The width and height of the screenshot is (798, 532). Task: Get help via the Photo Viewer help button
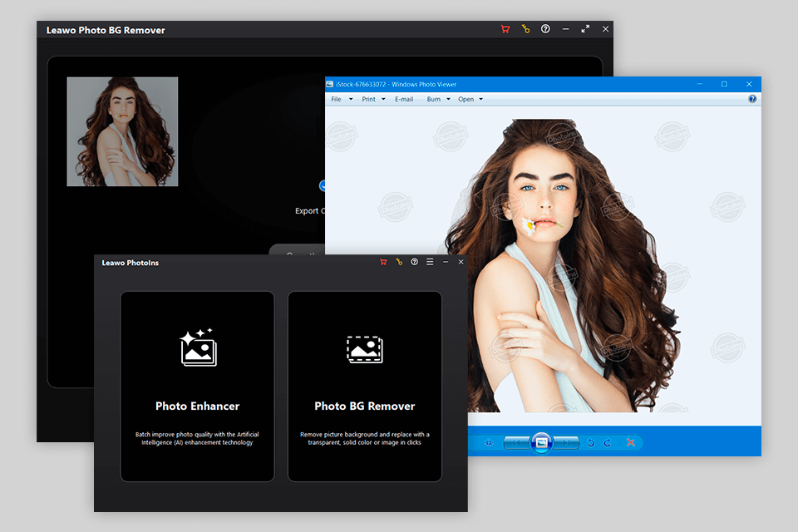[x=752, y=99]
